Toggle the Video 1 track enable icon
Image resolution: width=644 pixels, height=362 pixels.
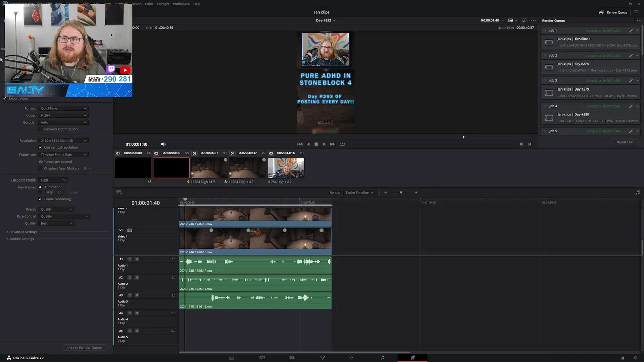click(129, 230)
